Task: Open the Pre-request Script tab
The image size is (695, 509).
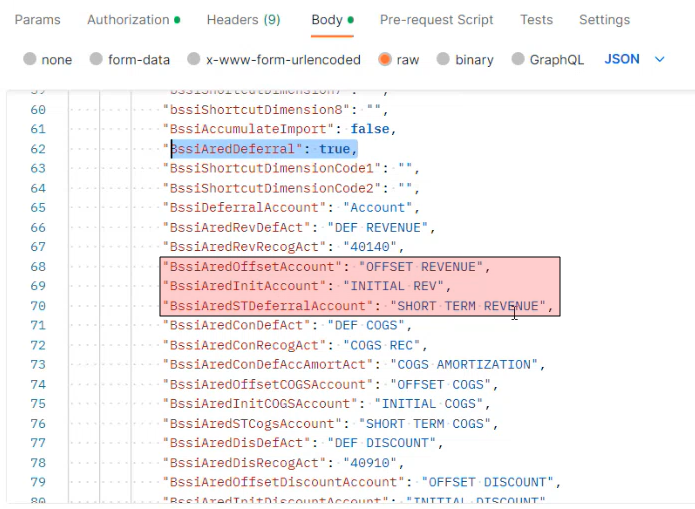Action: point(437,20)
